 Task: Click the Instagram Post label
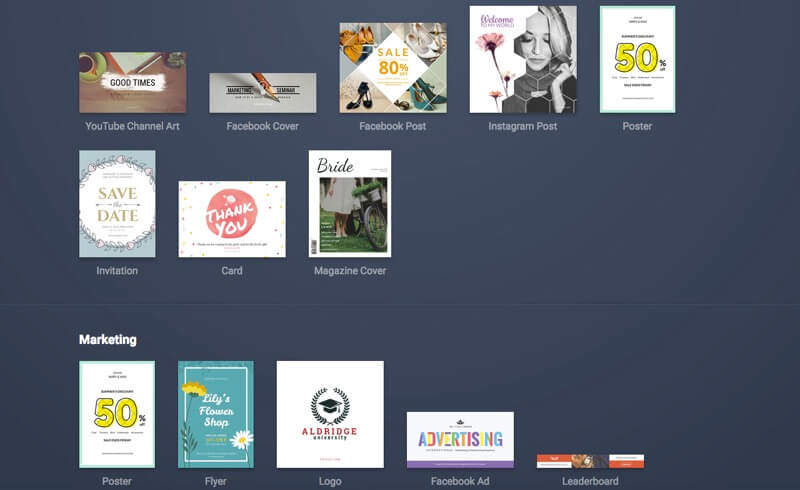[x=522, y=126]
